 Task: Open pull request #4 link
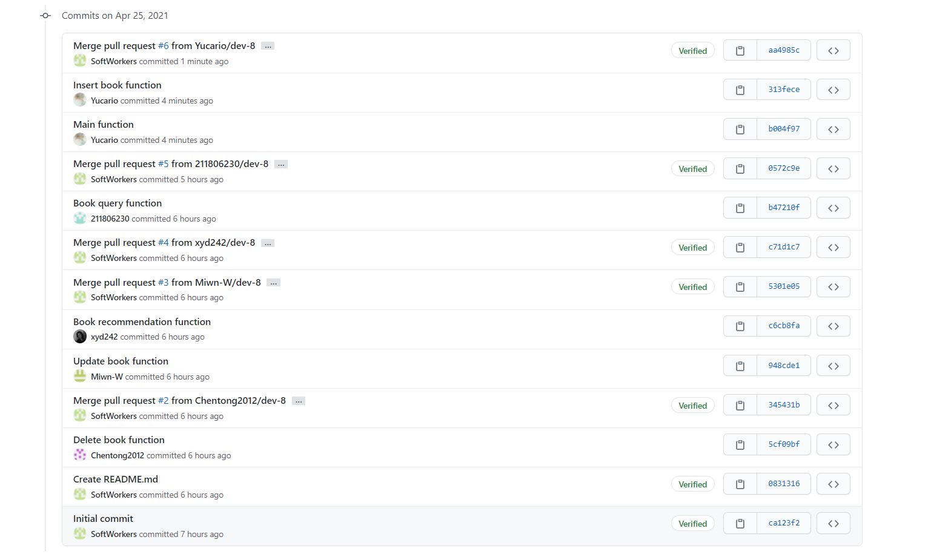(163, 243)
